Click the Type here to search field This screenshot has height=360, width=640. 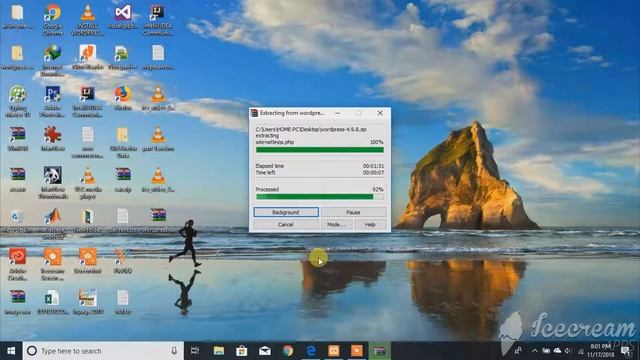(102, 351)
